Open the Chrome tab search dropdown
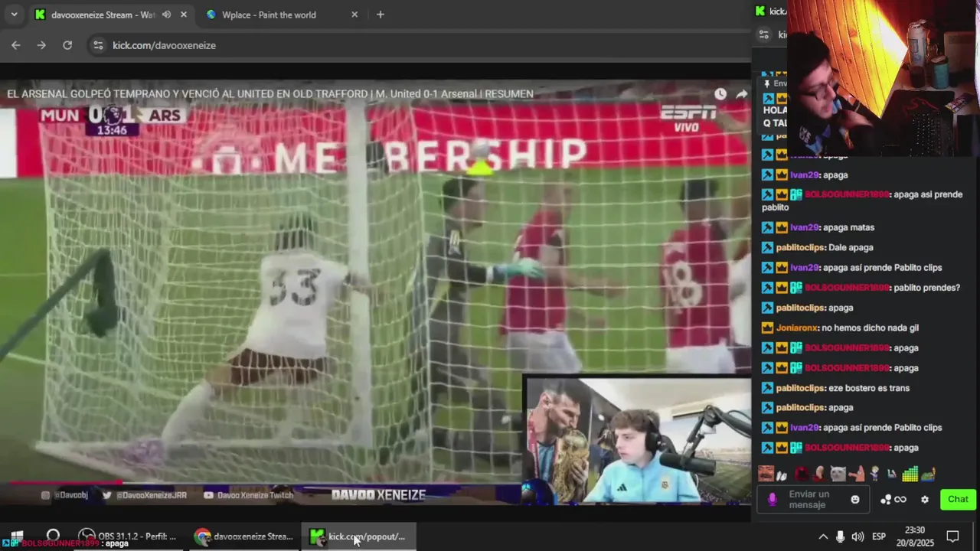980x551 pixels. coord(14,15)
